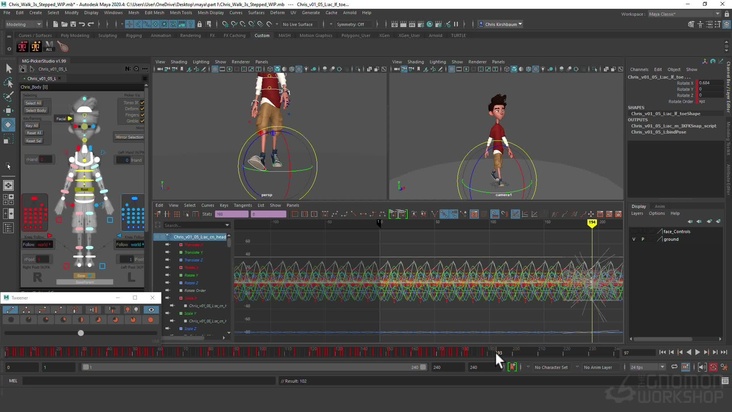Viewport: 732px width, 412px height.
Task: Click the yellow frame 194 marker in Graph Editor
Action: pyautogui.click(x=591, y=223)
